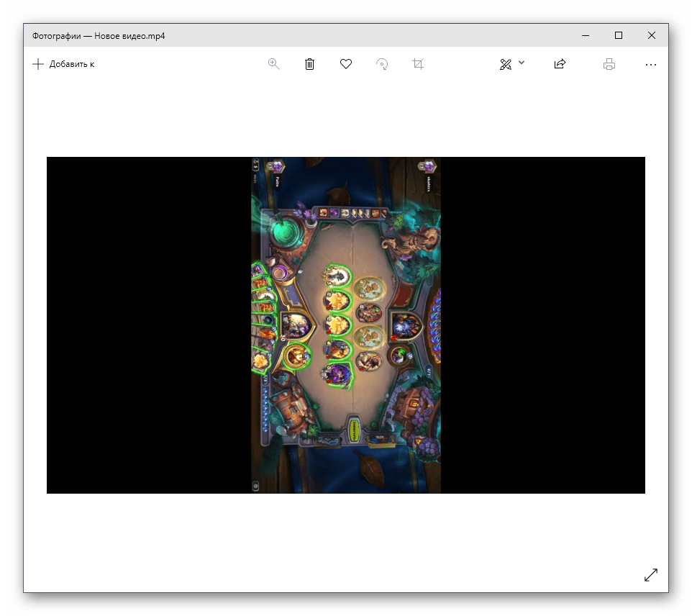Minimize the Photos window
This screenshot has width=692, height=616.
[585, 35]
